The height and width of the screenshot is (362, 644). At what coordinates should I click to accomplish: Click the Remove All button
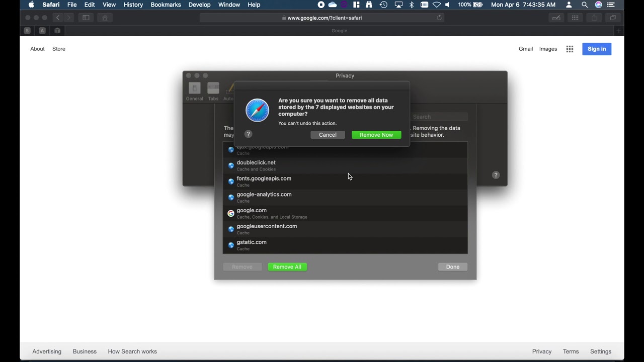click(287, 267)
